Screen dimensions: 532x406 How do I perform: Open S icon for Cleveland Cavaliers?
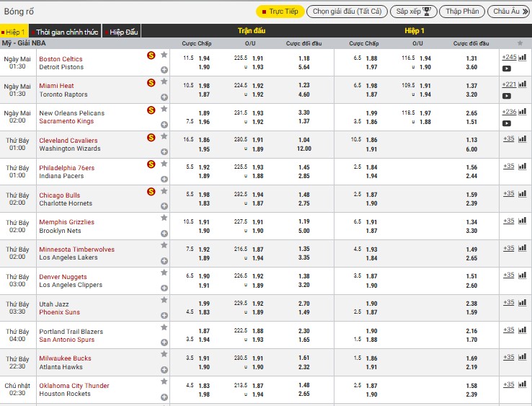(151, 138)
